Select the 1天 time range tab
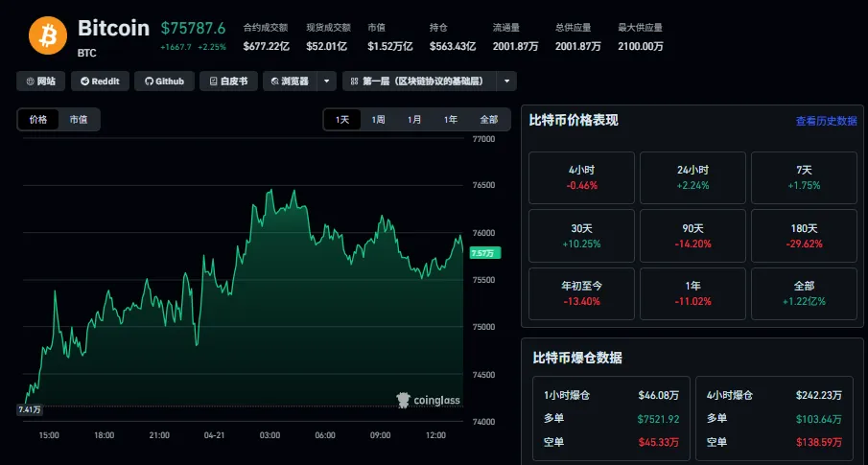The image size is (868, 465). [x=342, y=120]
